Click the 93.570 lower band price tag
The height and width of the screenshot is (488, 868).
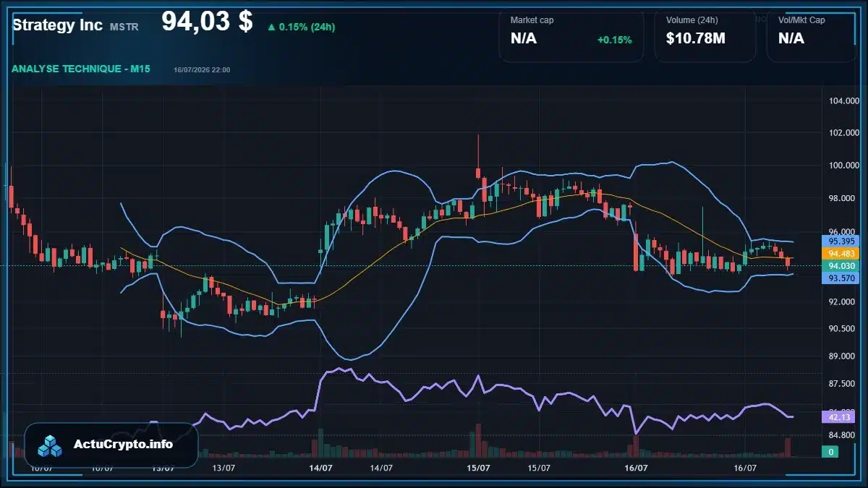coord(842,278)
